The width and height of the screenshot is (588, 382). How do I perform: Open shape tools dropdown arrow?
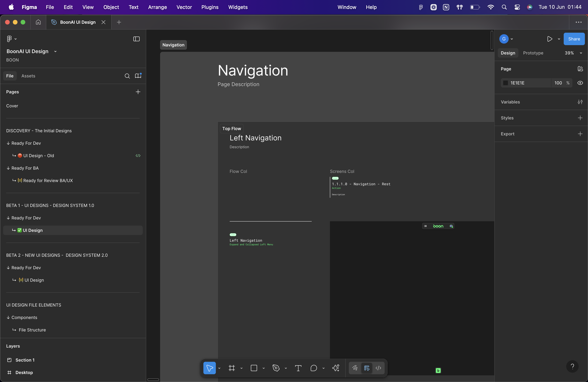(264, 368)
